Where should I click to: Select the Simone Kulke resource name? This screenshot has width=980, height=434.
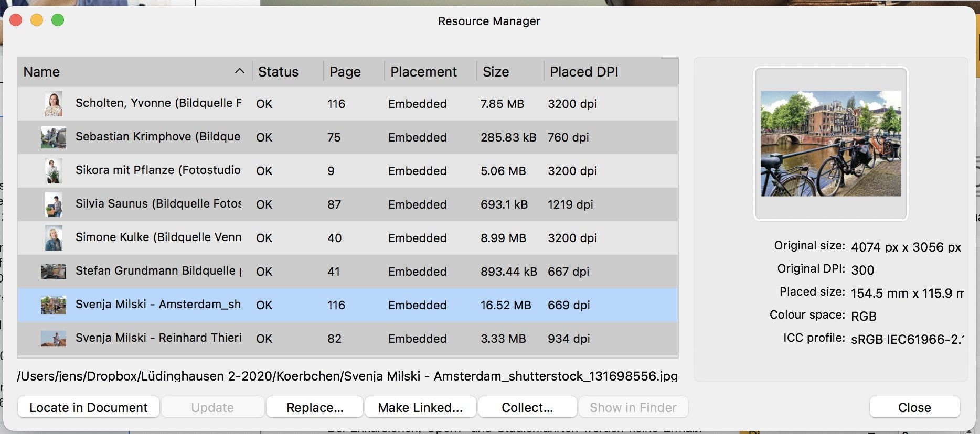[x=158, y=237]
